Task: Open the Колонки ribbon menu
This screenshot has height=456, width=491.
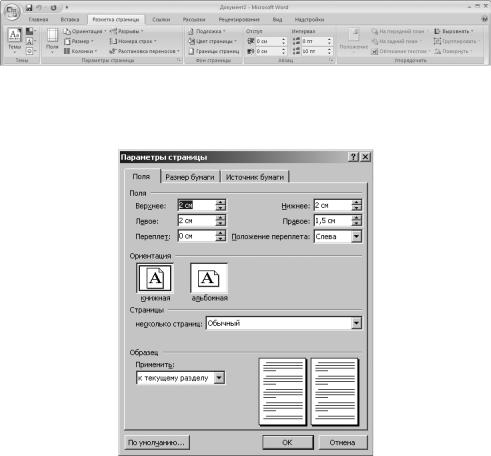Action: coord(80,51)
